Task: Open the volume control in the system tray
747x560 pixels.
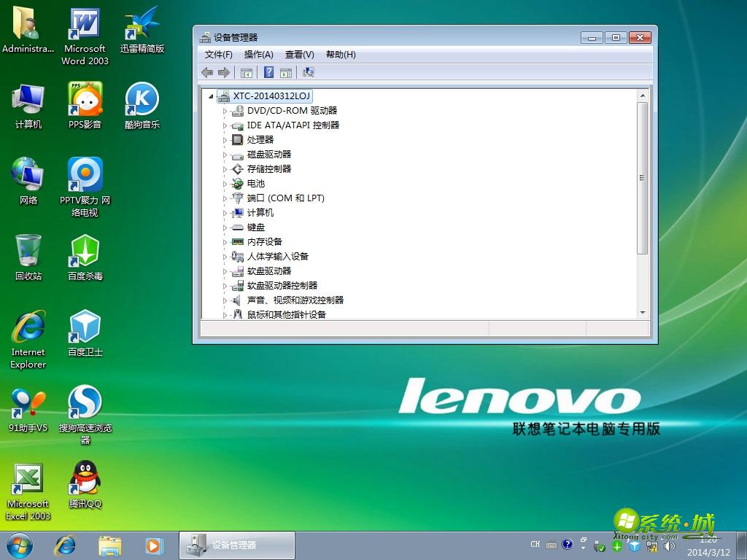Action: 670,545
